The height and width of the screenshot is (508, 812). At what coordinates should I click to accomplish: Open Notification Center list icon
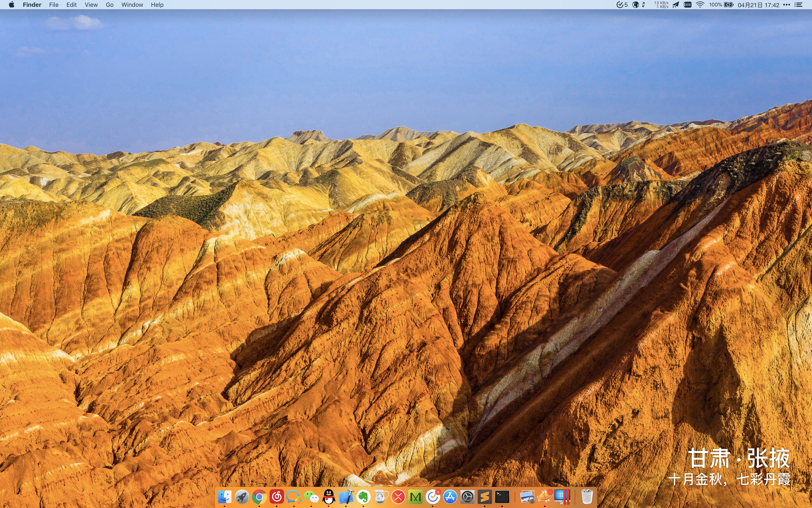click(799, 5)
